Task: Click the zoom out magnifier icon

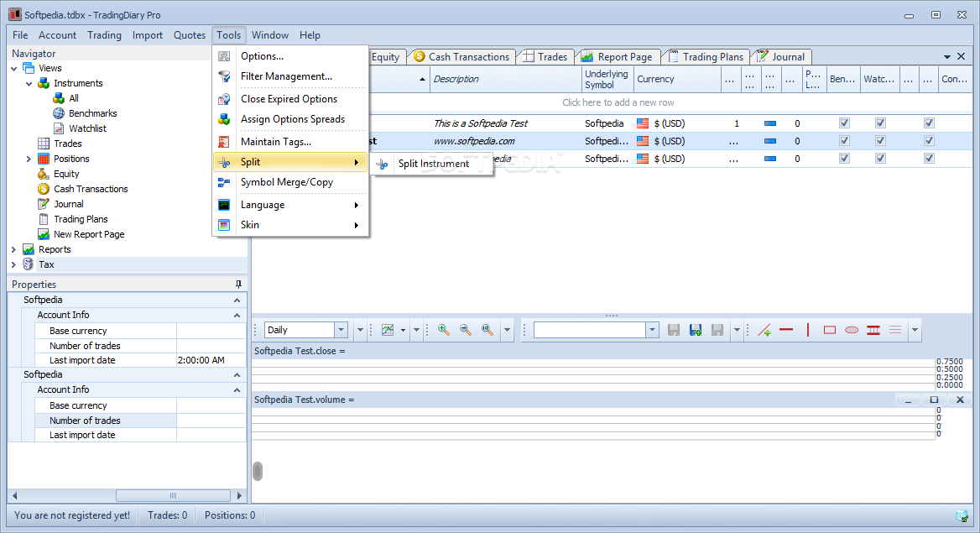Action: click(x=466, y=330)
